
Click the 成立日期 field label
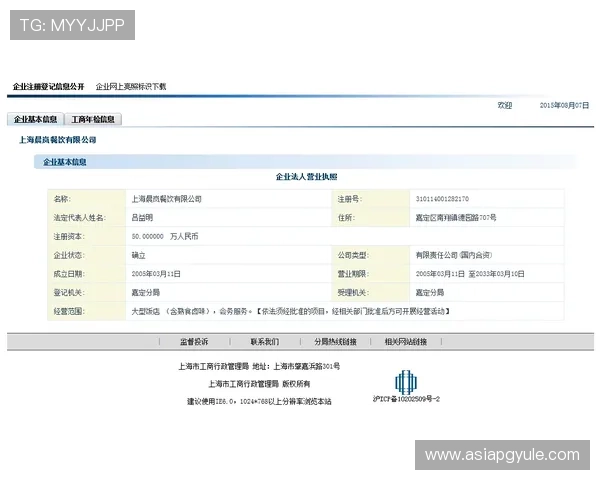[69, 274]
